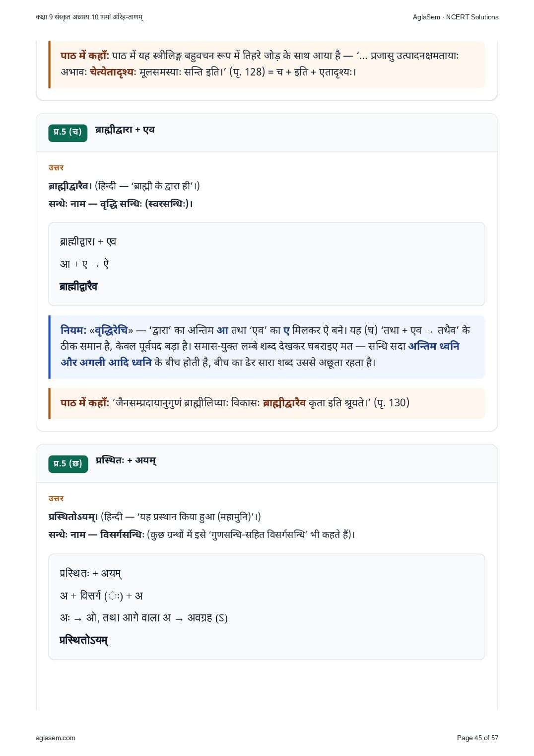Click the line अः → ओ, अवग्रह (ऽ)
The image size is (534, 756).
pyautogui.click(x=144, y=618)
